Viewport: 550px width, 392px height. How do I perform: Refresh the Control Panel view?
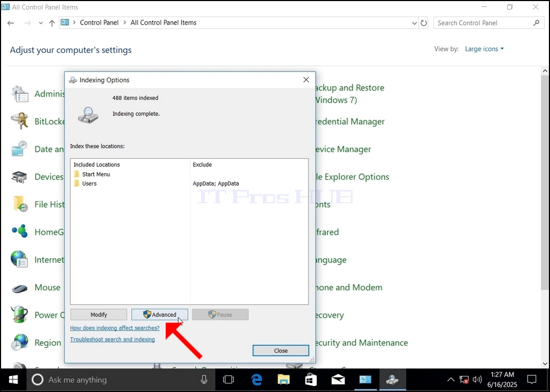[x=424, y=23]
